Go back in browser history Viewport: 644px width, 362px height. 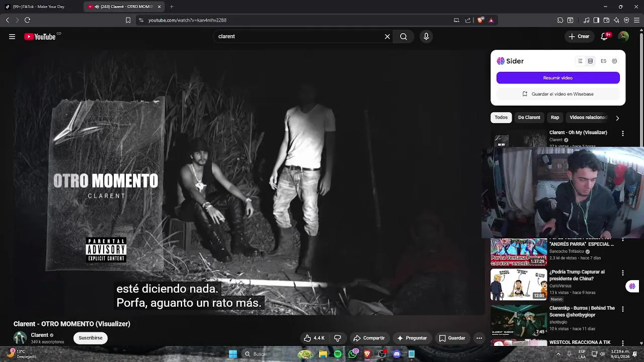pos(7,20)
